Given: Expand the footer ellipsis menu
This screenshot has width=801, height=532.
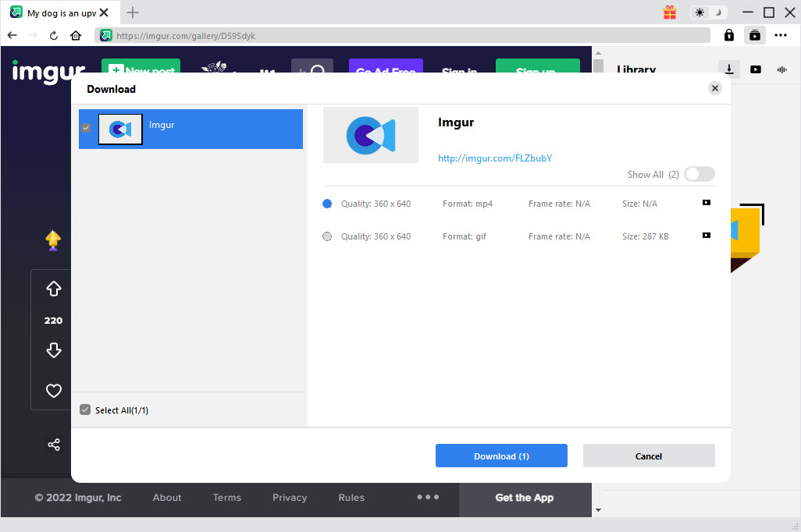Looking at the screenshot, I should [427, 497].
